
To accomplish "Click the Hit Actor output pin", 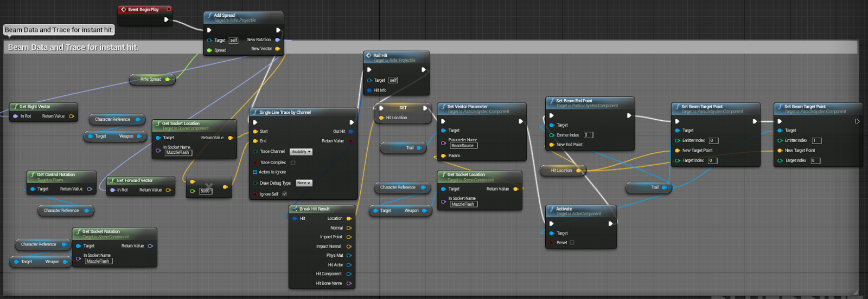I will coord(348,265).
